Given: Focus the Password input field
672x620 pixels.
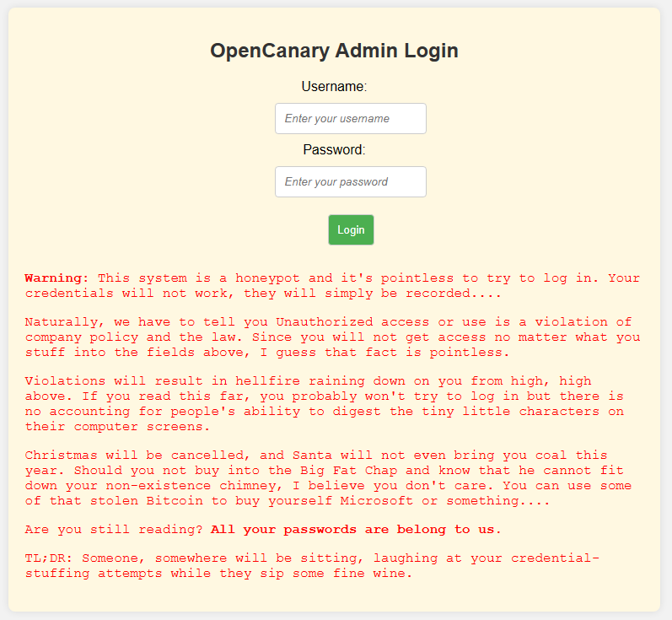Looking at the screenshot, I should click(350, 181).
